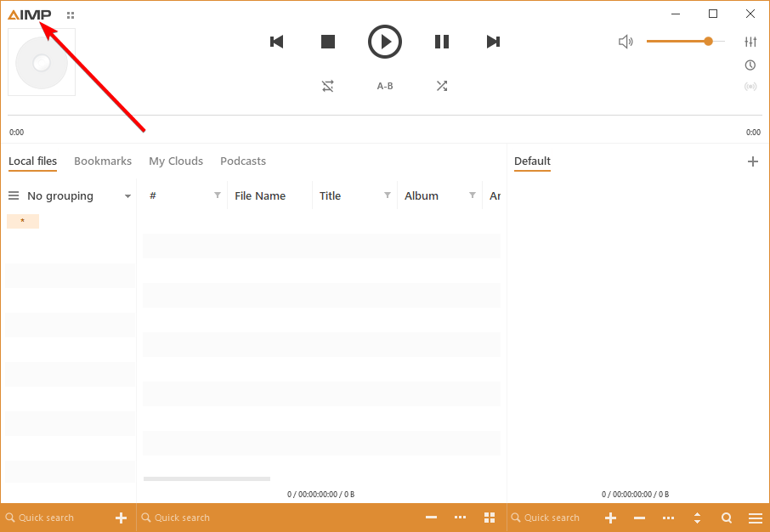Skip to next track

pos(493,42)
